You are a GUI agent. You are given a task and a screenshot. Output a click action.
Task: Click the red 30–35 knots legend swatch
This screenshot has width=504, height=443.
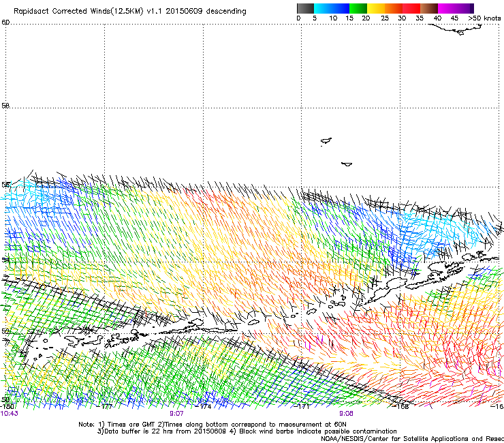(x=411, y=8)
